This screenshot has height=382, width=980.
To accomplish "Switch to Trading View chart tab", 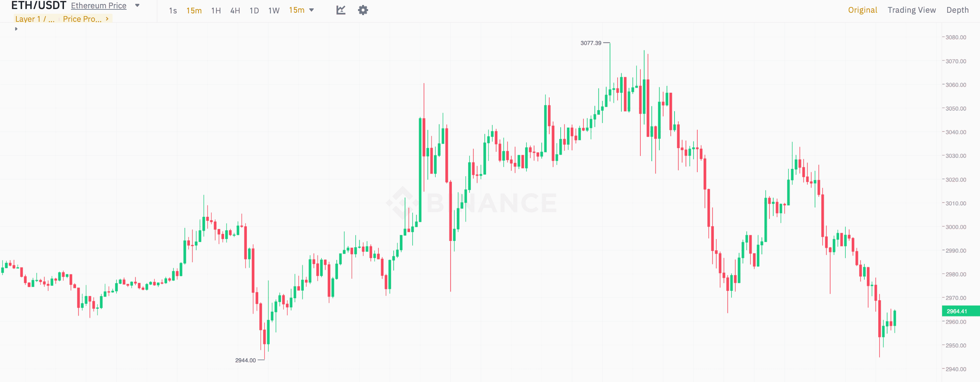I will 911,10.
